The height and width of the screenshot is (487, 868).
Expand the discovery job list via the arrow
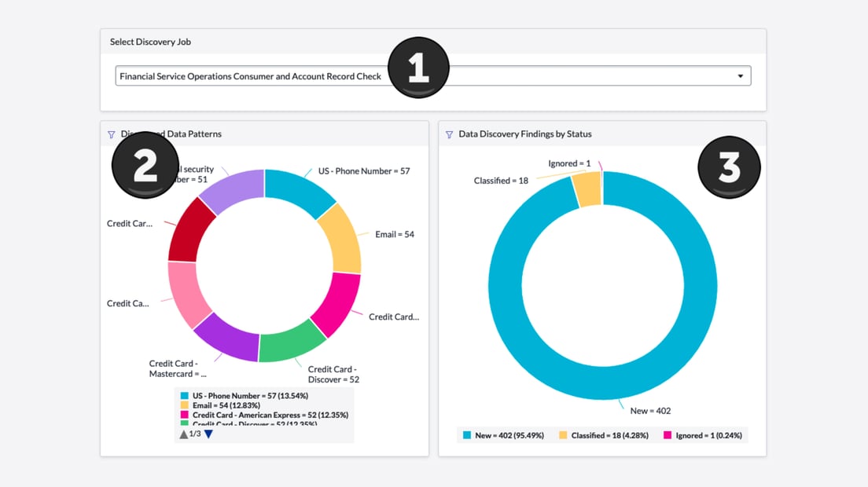click(740, 75)
